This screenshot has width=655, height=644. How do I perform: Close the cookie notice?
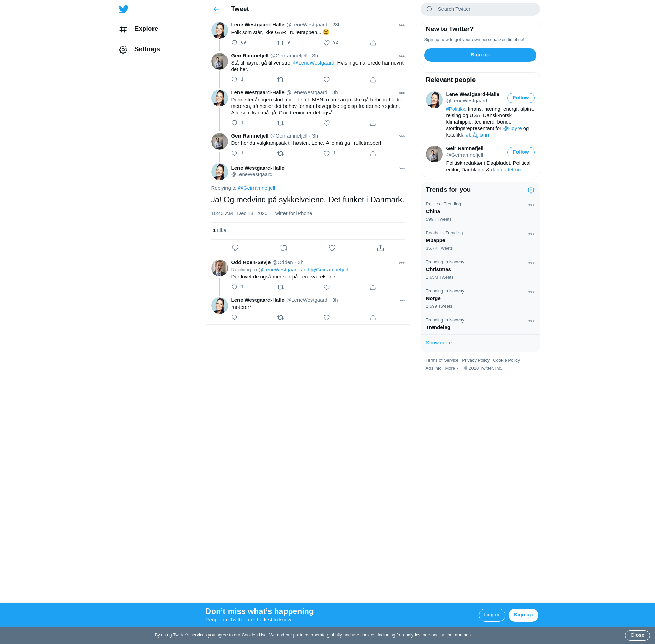pos(637,635)
